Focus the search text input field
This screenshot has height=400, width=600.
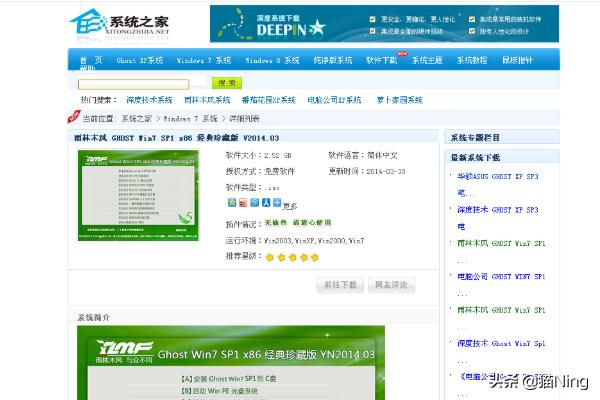(140, 83)
